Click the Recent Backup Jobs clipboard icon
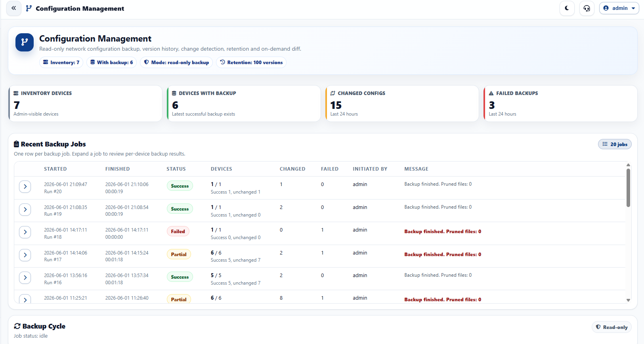 point(17,144)
